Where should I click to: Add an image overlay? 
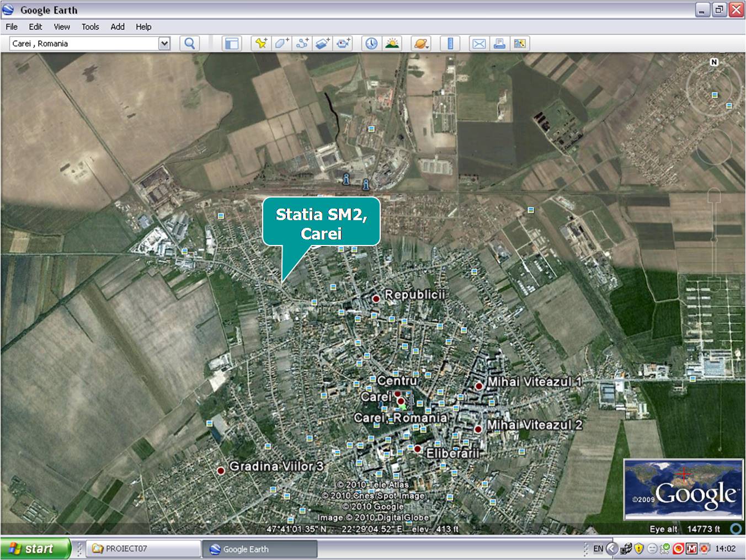(x=322, y=44)
